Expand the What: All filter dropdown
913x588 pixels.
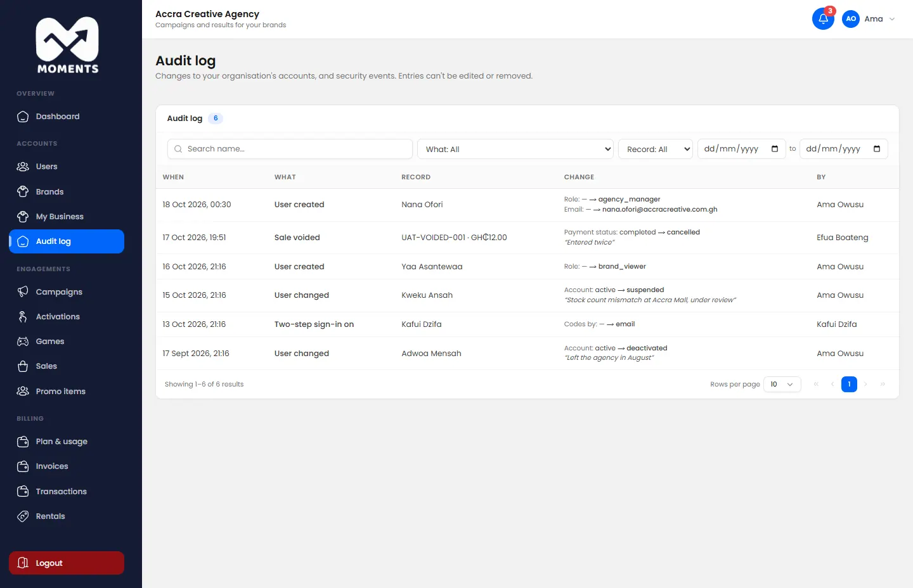pyautogui.click(x=515, y=149)
